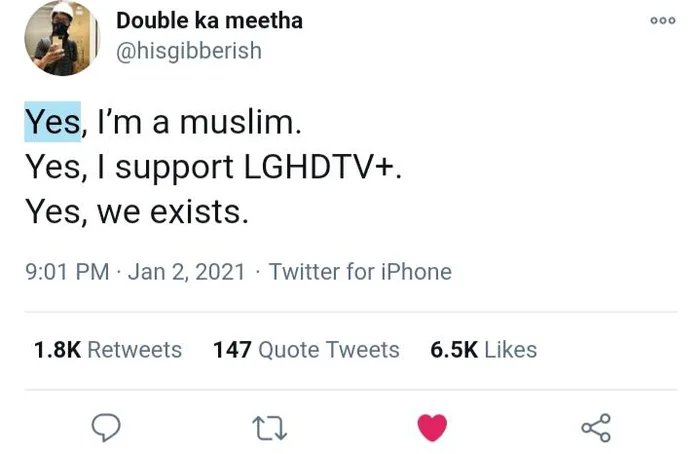Click the Twitter for iPhone source label

click(x=360, y=272)
